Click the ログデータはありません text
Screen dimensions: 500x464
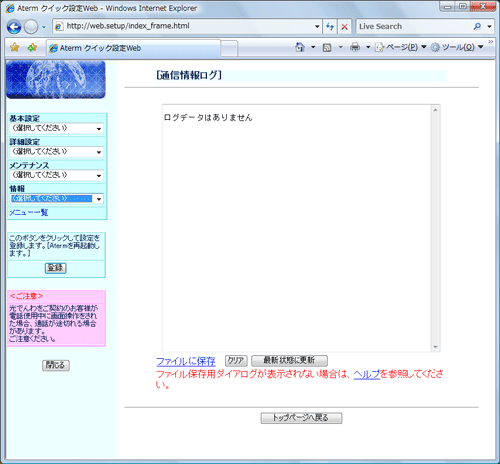point(208,117)
